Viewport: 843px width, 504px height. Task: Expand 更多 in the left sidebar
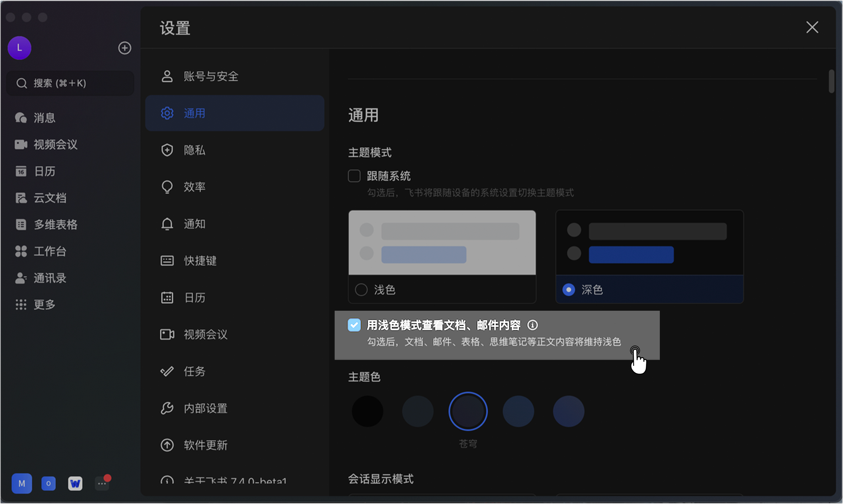44,305
